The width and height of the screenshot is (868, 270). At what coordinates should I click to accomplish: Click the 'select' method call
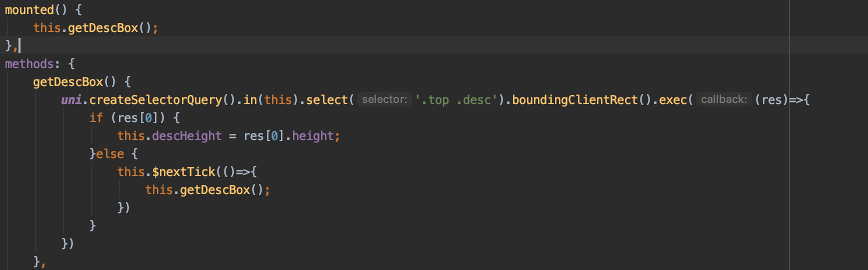[x=326, y=100]
